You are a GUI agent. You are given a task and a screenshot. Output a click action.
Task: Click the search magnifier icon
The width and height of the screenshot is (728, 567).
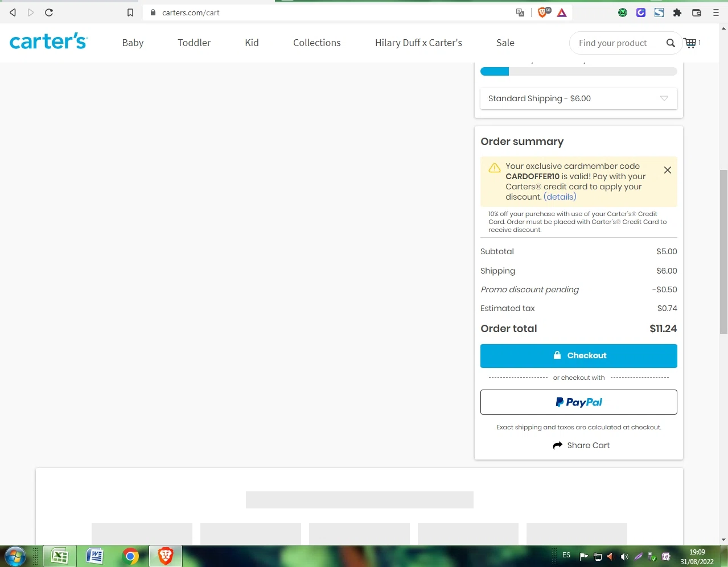(671, 43)
